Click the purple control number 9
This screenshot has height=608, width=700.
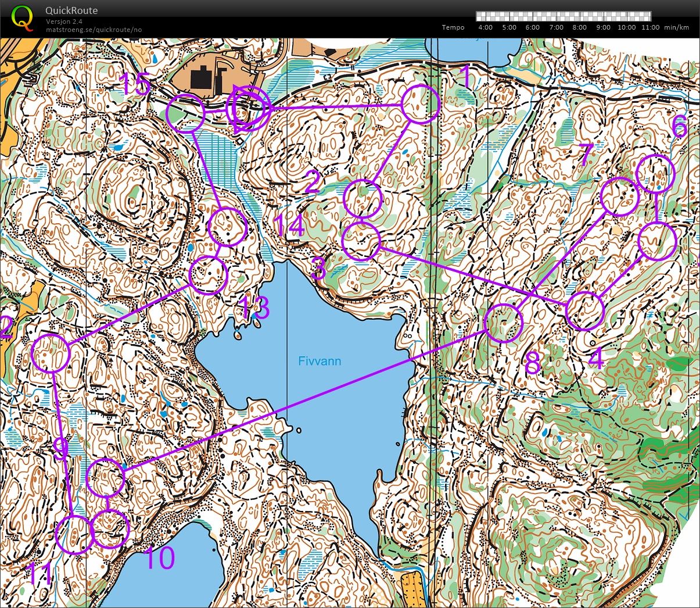tap(60, 449)
